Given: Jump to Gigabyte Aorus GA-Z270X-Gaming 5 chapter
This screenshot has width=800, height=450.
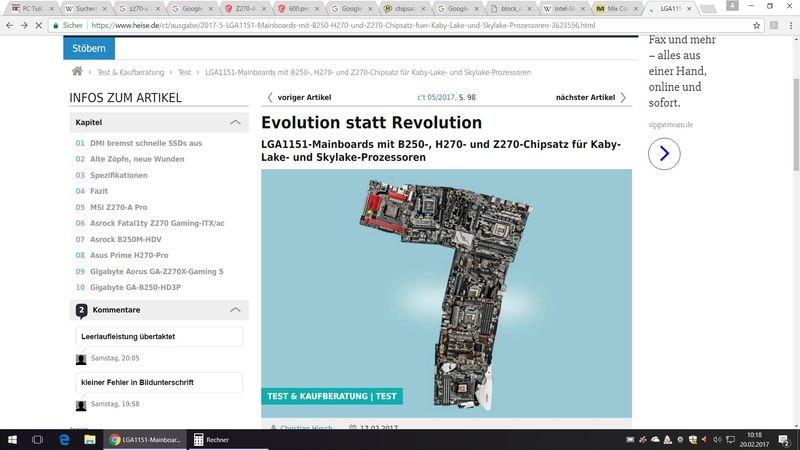Looking at the screenshot, I should click(157, 271).
